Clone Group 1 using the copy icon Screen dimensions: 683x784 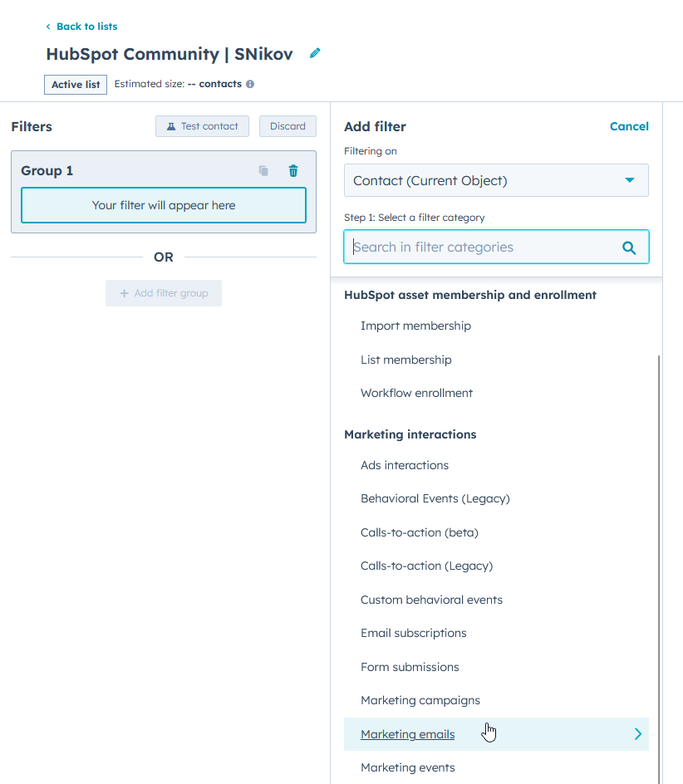(x=263, y=170)
